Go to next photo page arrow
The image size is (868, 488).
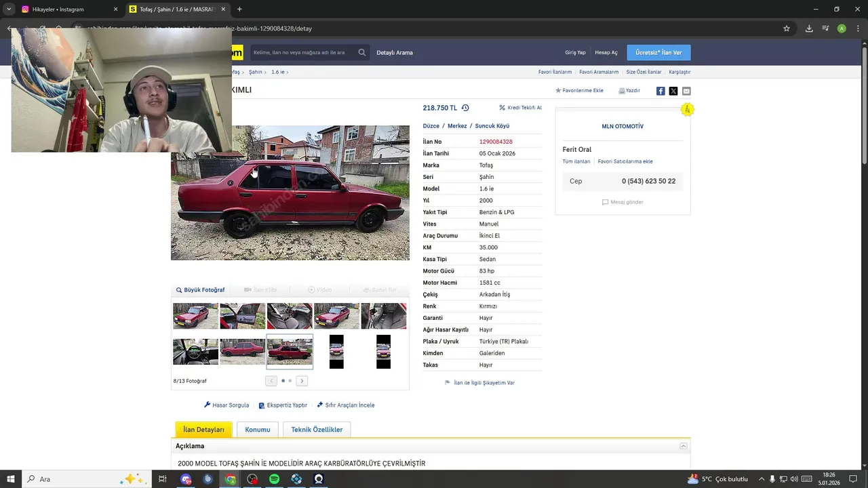pos(302,381)
